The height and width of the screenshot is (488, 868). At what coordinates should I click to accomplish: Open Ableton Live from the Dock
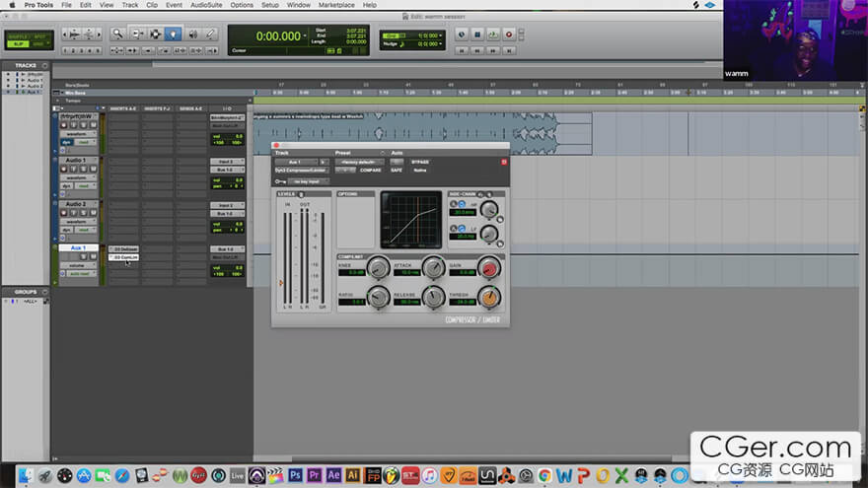[x=237, y=475]
